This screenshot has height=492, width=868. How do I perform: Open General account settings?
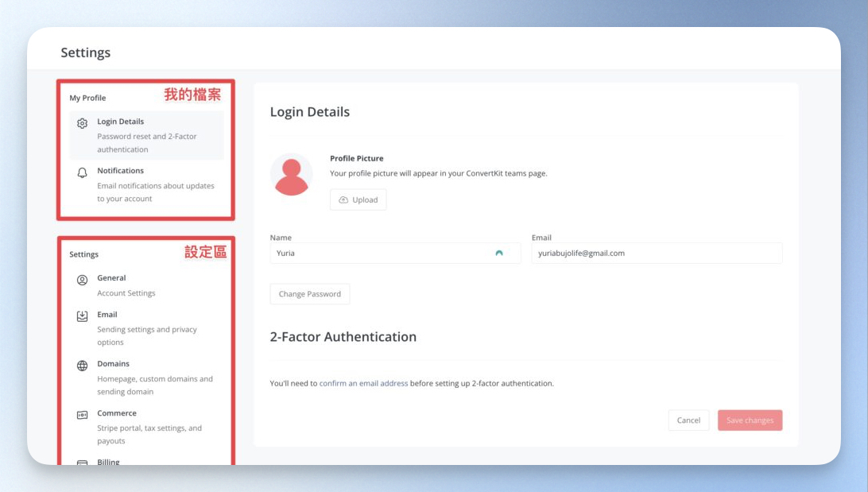[x=147, y=285]
